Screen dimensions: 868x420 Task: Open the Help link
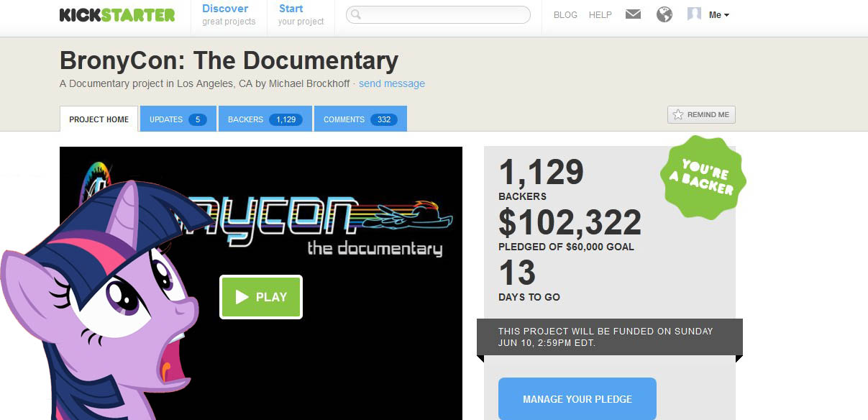tap(600, 15)
